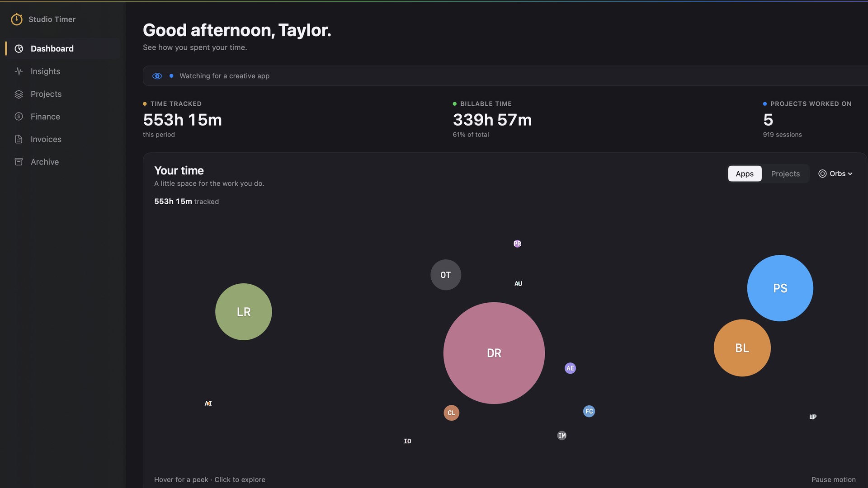The image size is (868, 488).
Task: Click the Projects layers icon
Action: pos(19,94)
